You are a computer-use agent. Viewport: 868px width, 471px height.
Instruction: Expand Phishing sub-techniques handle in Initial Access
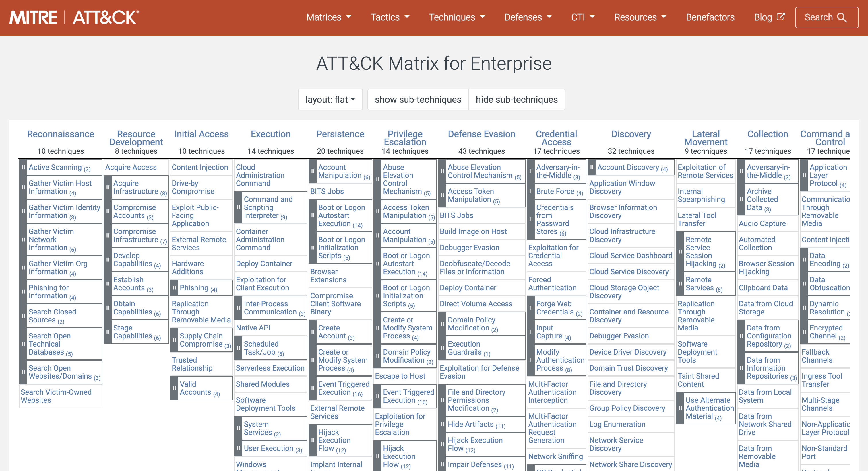point(174,288)
